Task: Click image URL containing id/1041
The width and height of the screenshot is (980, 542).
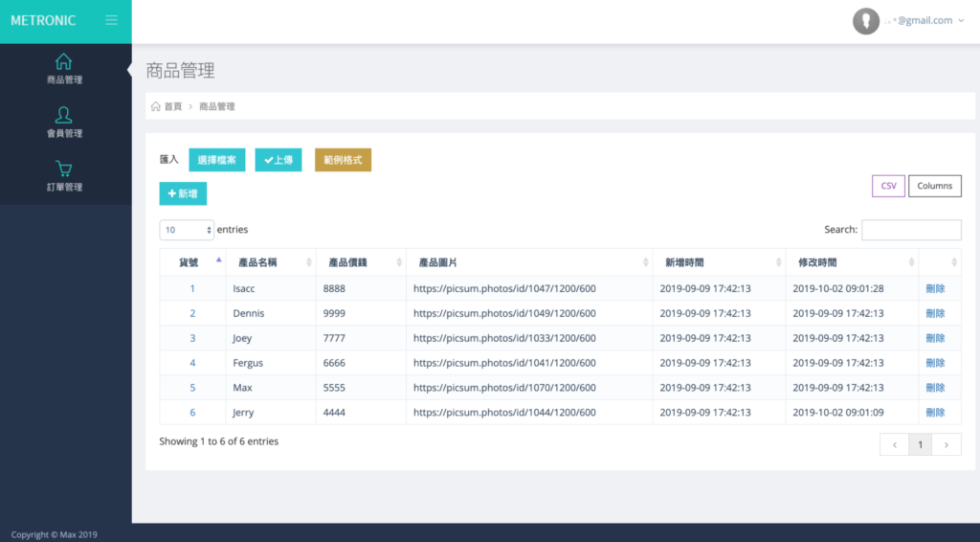Action: (504, 363)
